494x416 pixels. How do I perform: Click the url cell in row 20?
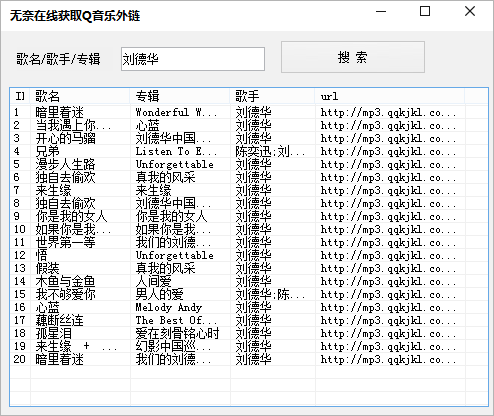click(x=388, y=359)
